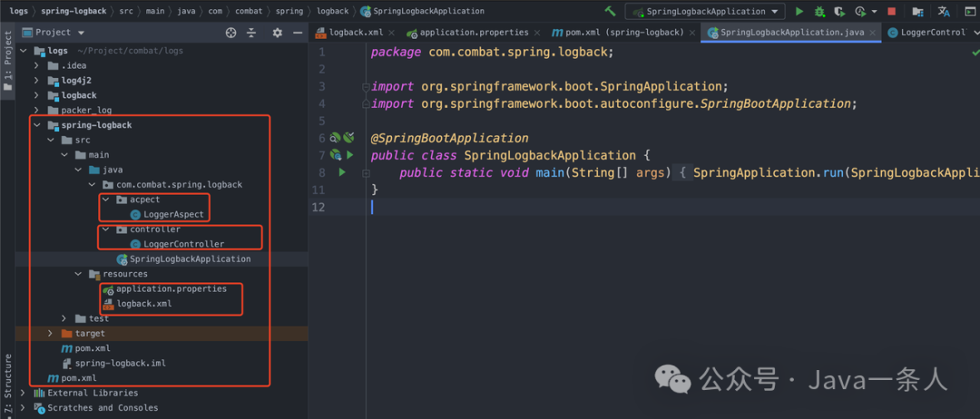Image resolution: width=980 pixels, height=419 pixels.
Task: Expand the log4j2 folder
Action: [37, 81]
